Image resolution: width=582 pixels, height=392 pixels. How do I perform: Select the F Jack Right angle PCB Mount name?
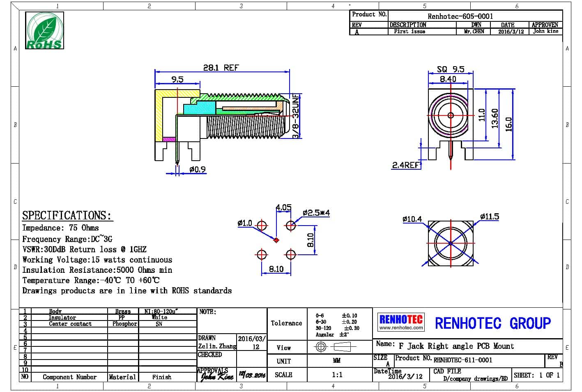click(x=456, y=346)
